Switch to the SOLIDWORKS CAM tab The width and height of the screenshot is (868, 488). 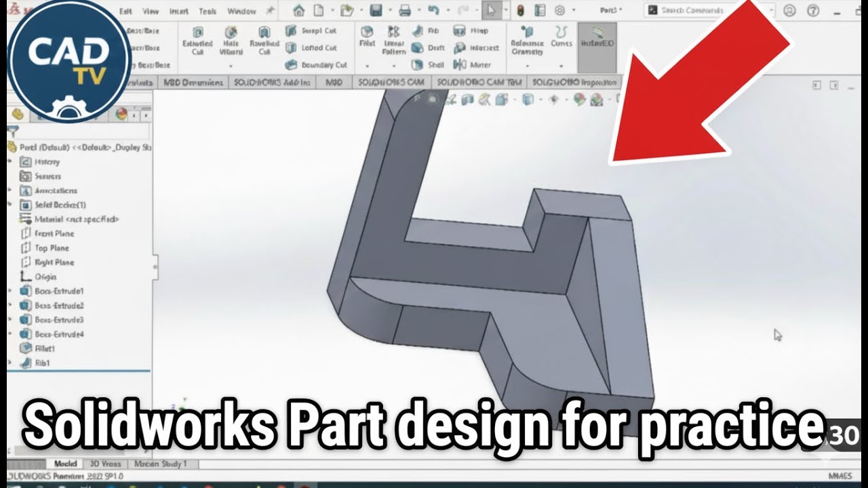click(392, 82)
